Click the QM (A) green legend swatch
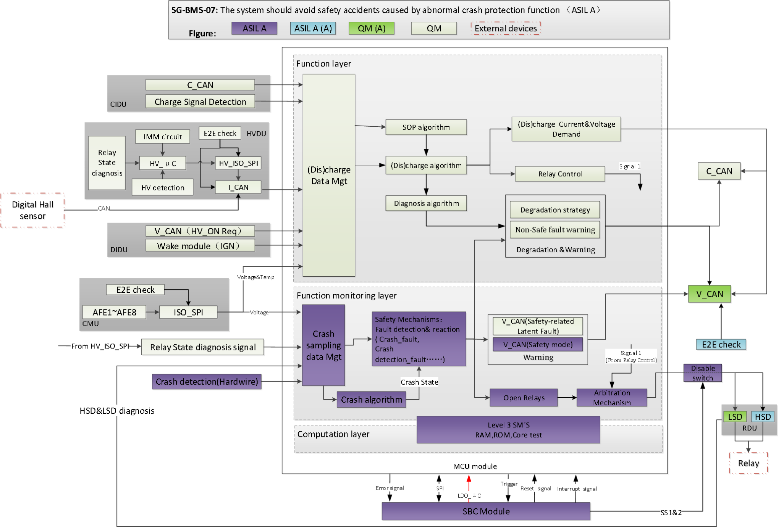This screenshot has height=532, width=784. pos(371,28)
